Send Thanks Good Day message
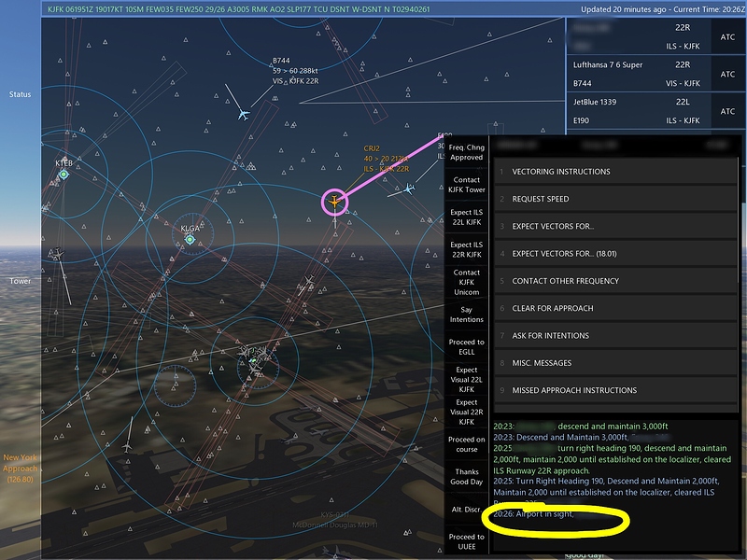This screenshot has height=560, width=747. click(x=466, y=477)
